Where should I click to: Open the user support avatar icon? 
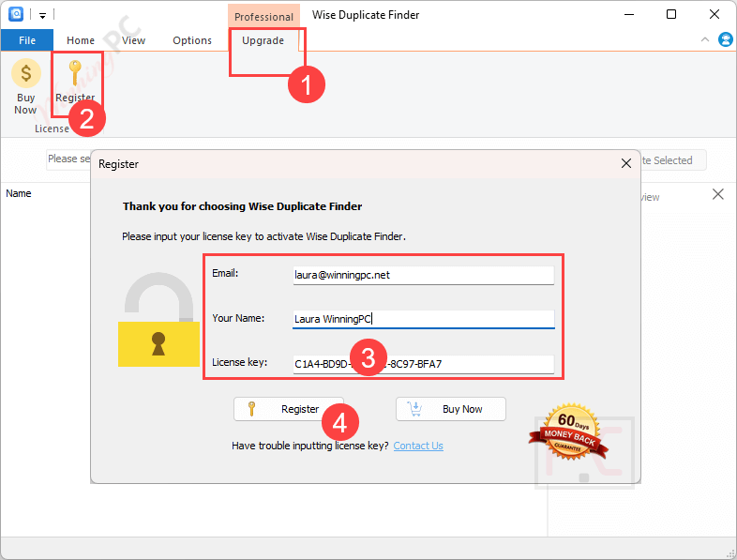(x=725, y=39)
